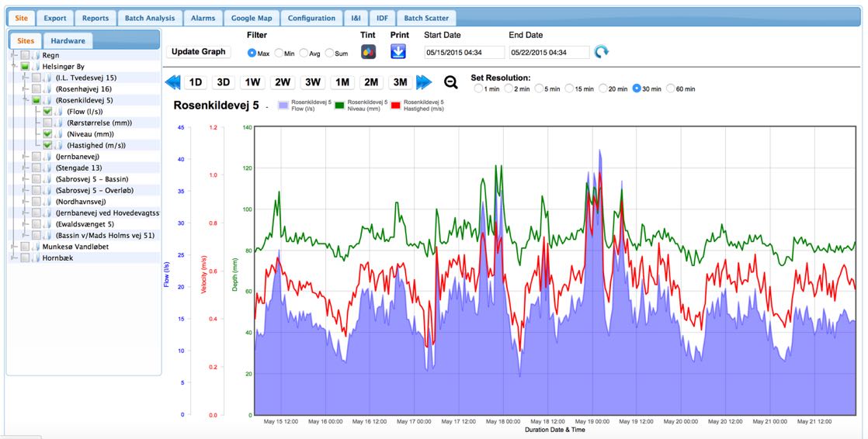
Task: Click the Print download icon
Action: pos(398,51)
